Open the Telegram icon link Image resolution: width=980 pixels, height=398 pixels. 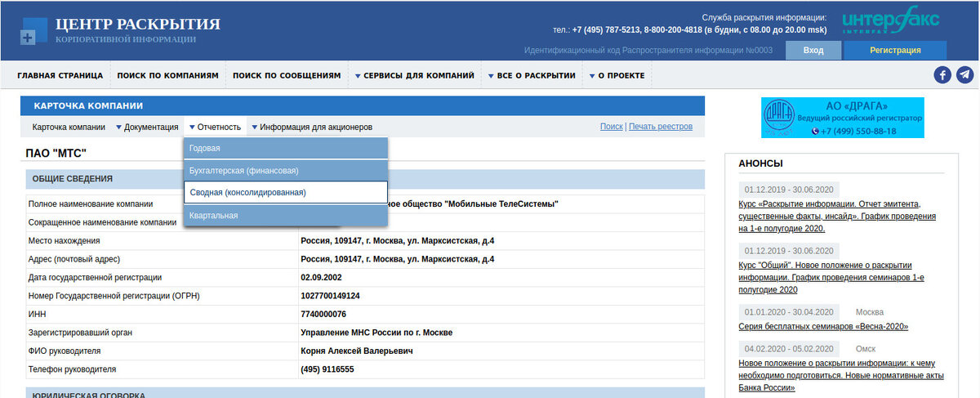(x=964, y=75)
